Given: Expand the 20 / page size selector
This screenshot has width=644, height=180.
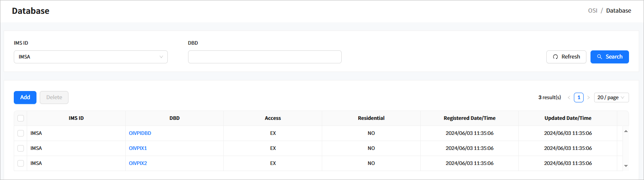Looking at the screenshot, I should coord(611,98).
